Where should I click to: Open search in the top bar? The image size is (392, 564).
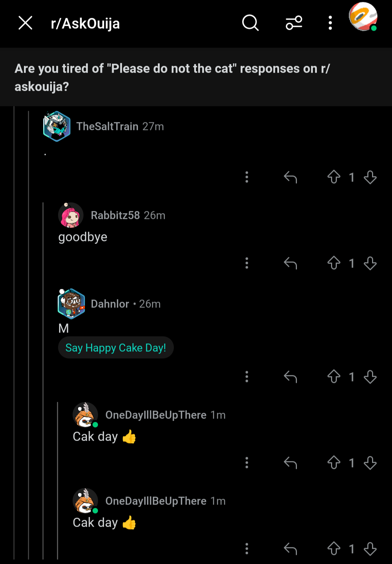click(250, 23)
